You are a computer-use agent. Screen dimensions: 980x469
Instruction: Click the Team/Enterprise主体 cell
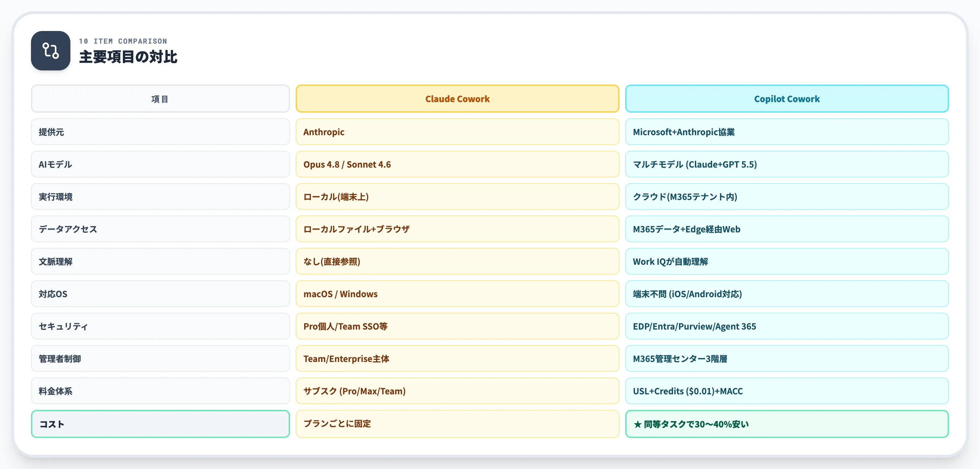coord(457,358)
